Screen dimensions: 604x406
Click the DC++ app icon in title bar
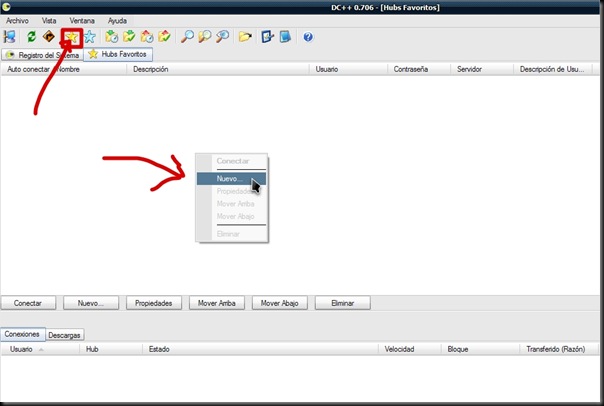(6, 7)
